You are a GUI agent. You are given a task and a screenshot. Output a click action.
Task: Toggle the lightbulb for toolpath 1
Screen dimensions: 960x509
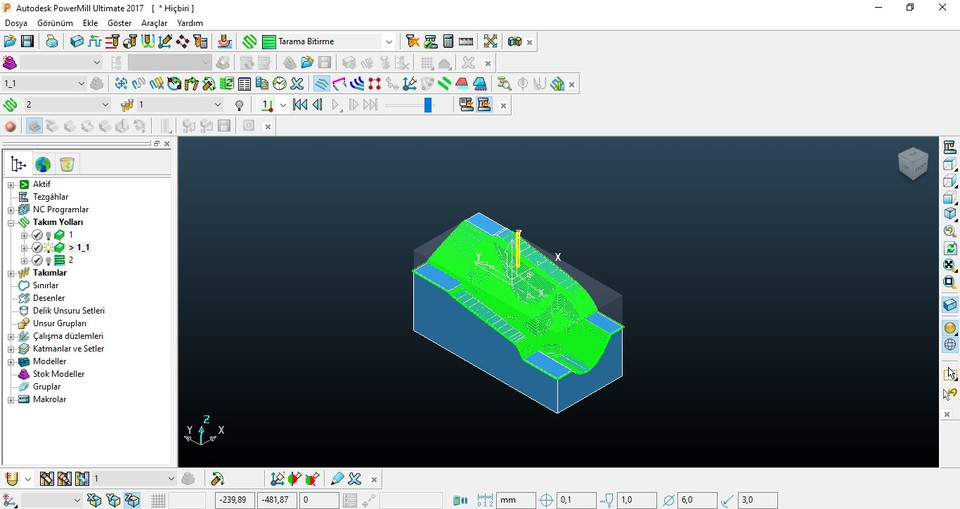48,235
